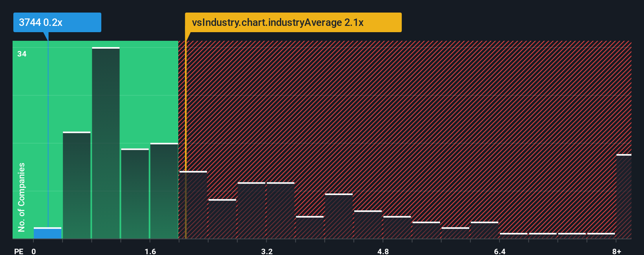The width and height of the screenshot is (644, 255).
Task: Click the 'No. of Companies' axis title
Action: [22, 197]
